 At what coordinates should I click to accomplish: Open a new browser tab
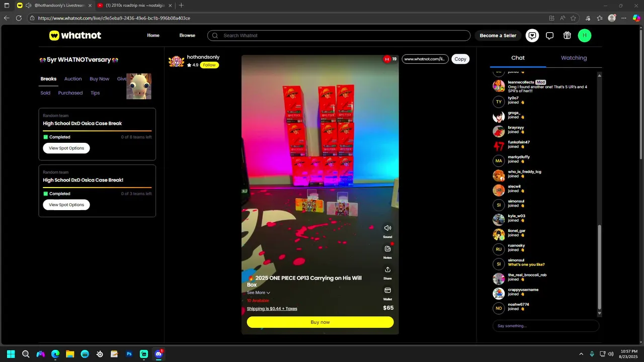[181, 6]
